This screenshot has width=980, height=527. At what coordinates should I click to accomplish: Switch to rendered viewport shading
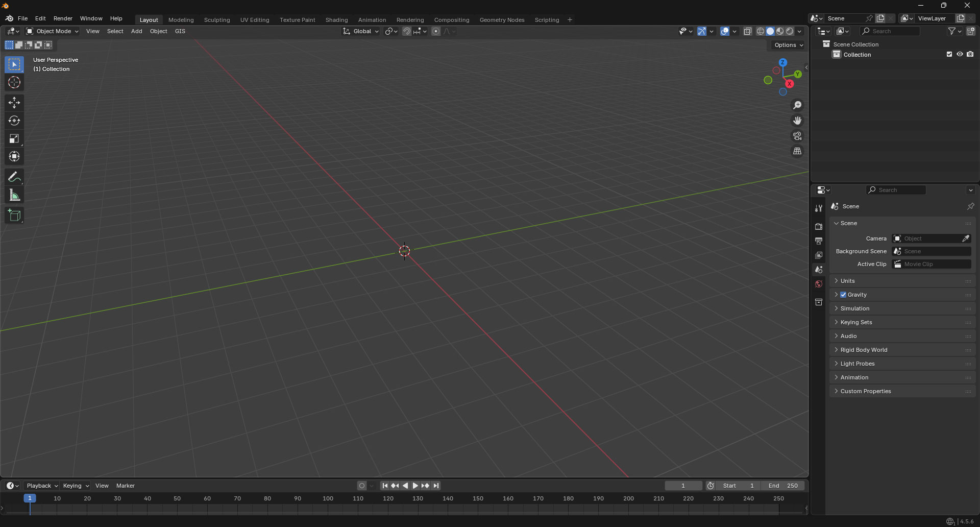click(x=790, y=31)
